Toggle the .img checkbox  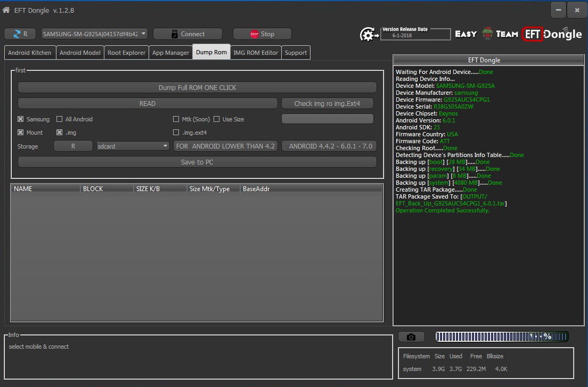(x=59, y=132)
